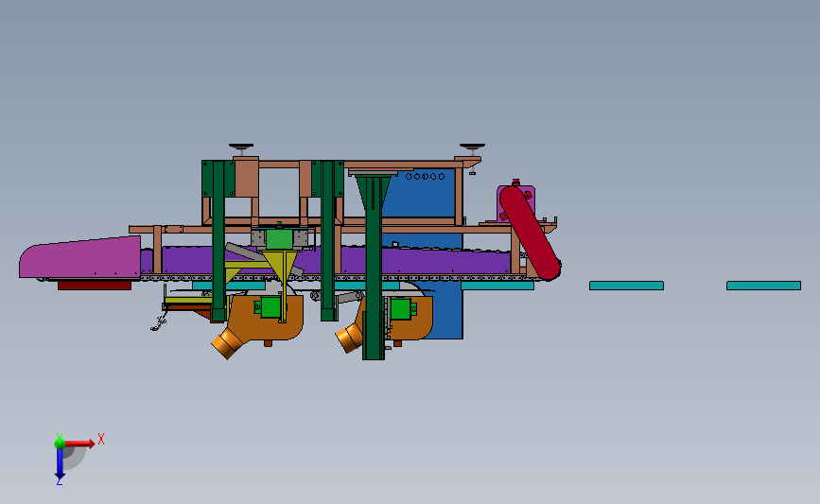Click the blue Z axis arrow of the triad
Image resolution: width=820 pixels, height=504 pixels.
coord(60,464)
